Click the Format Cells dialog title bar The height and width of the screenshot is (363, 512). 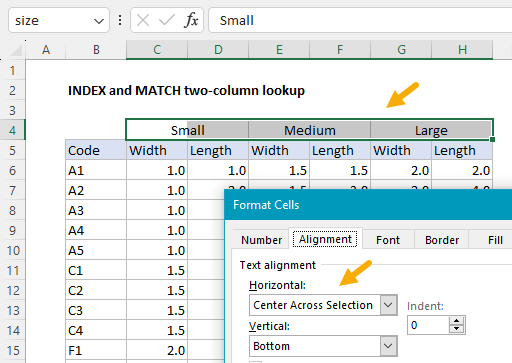tap(368, 205)
